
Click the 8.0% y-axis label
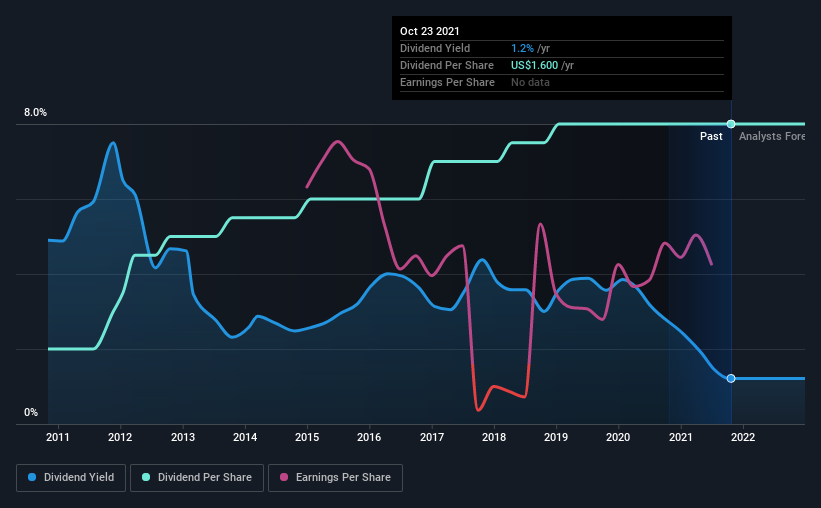35,113
